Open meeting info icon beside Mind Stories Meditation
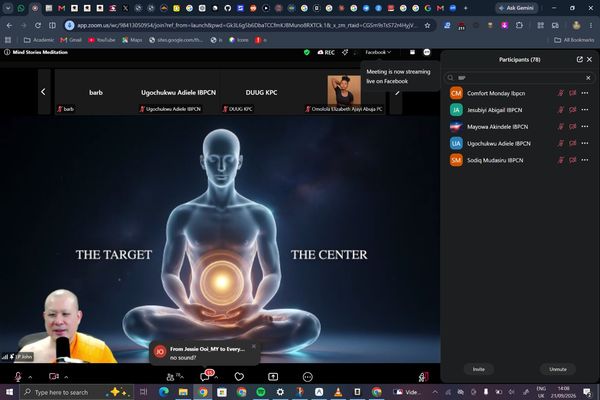This screenshot has height=400, width=600. tap(7, 52)
